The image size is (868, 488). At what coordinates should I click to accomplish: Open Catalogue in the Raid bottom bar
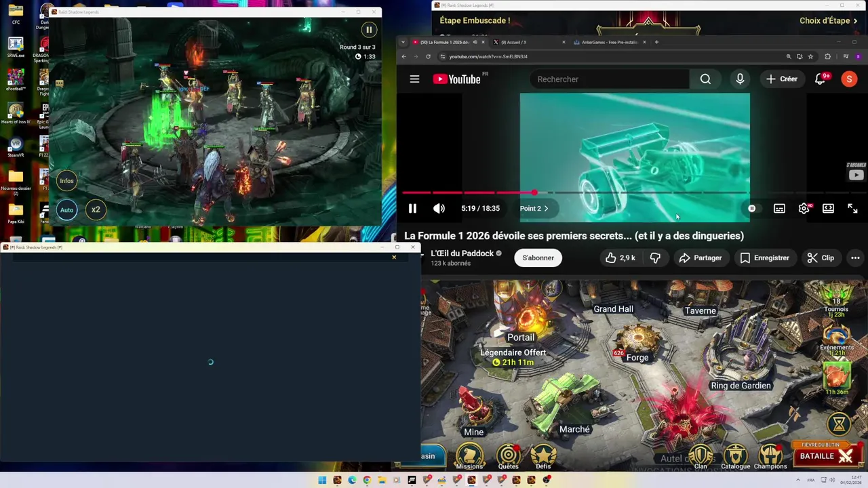pyautogui.click(x=736, y=457)
